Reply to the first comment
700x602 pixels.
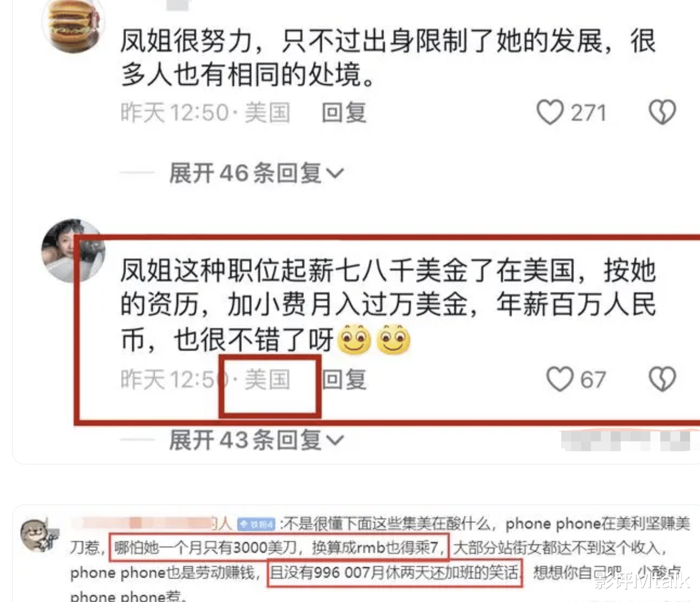point(344,113)
